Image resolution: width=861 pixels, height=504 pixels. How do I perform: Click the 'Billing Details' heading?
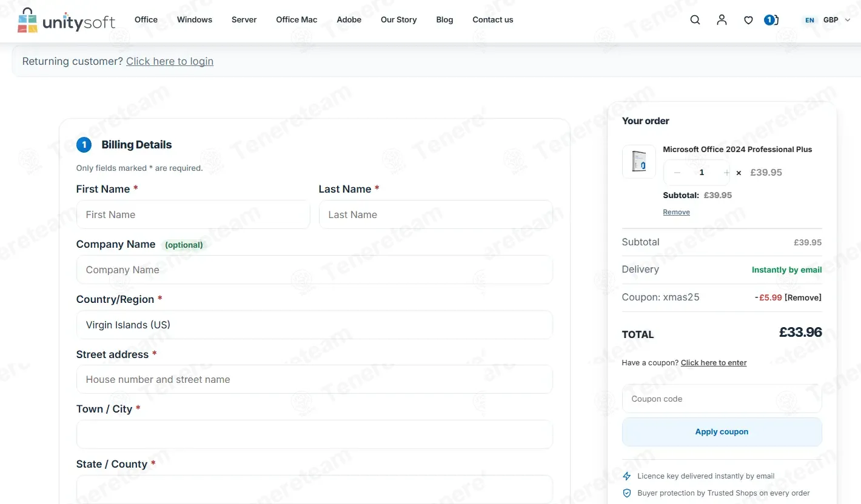pos(136,145)
